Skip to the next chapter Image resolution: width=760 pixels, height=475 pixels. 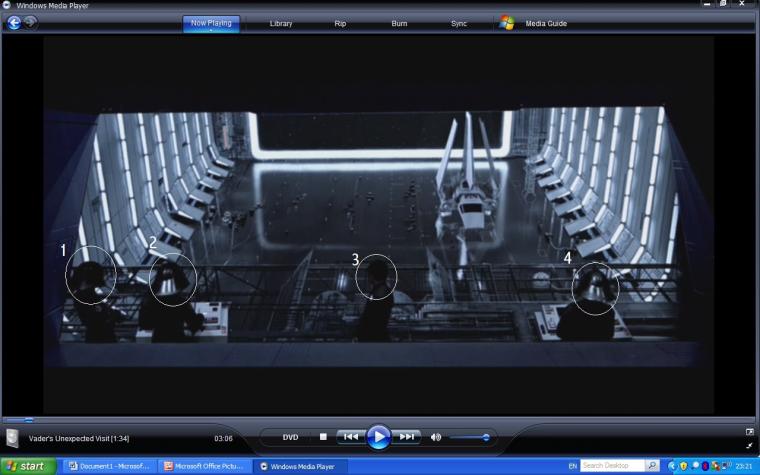point(407,437)
